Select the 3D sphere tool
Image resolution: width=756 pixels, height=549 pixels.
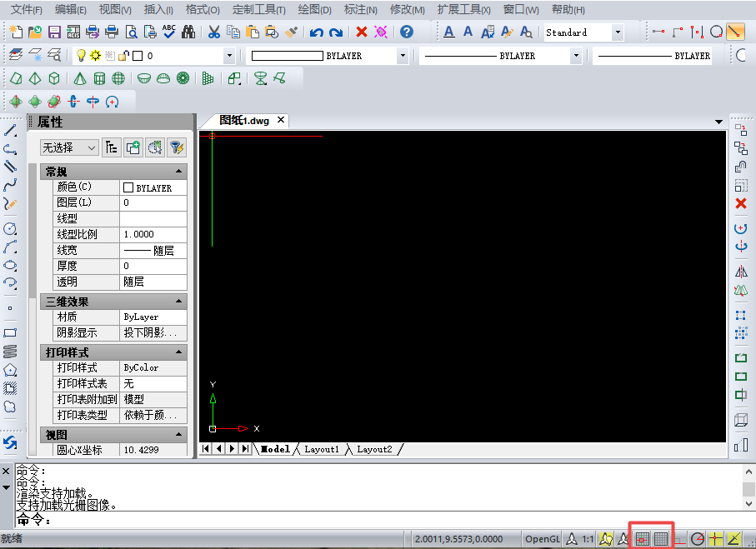click(118, 78)
